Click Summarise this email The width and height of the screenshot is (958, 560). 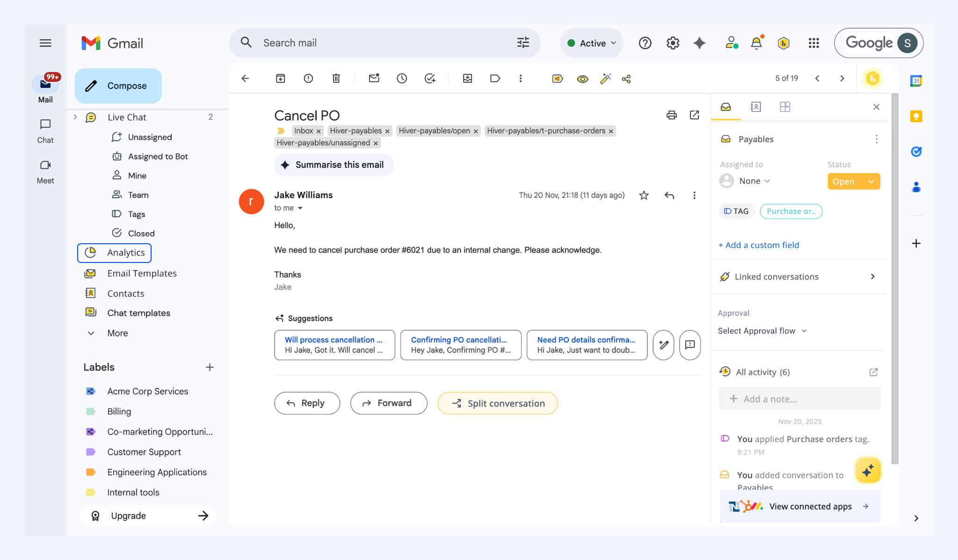[334, 165]
